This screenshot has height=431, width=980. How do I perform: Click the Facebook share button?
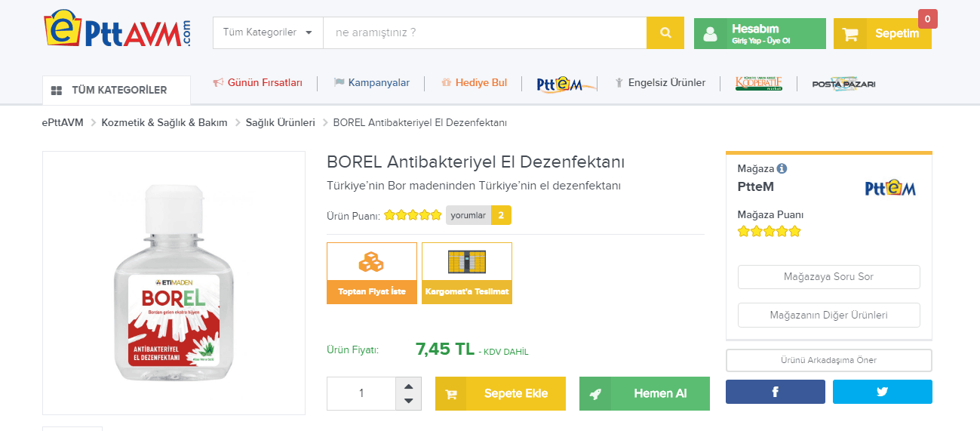[775, 392]
